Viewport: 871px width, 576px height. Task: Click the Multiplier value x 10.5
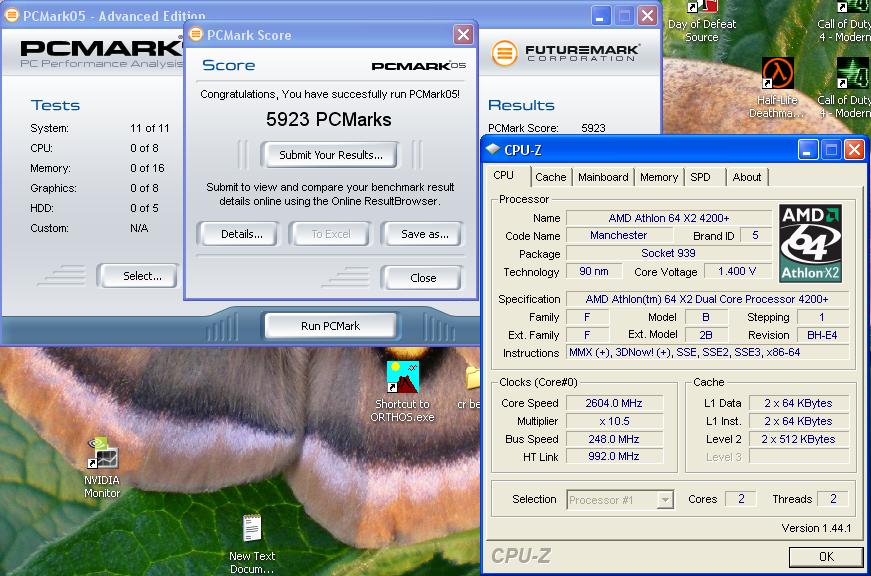click(x=614, y=421)
